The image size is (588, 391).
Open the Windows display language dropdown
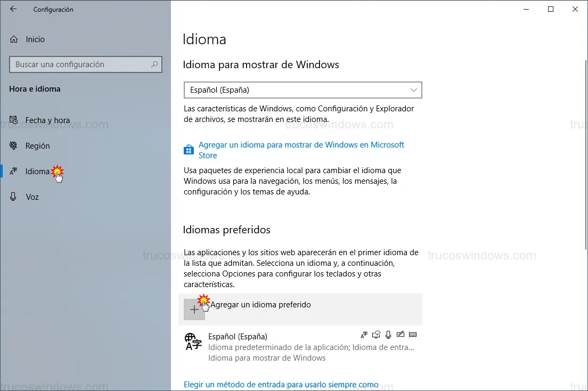303,90
